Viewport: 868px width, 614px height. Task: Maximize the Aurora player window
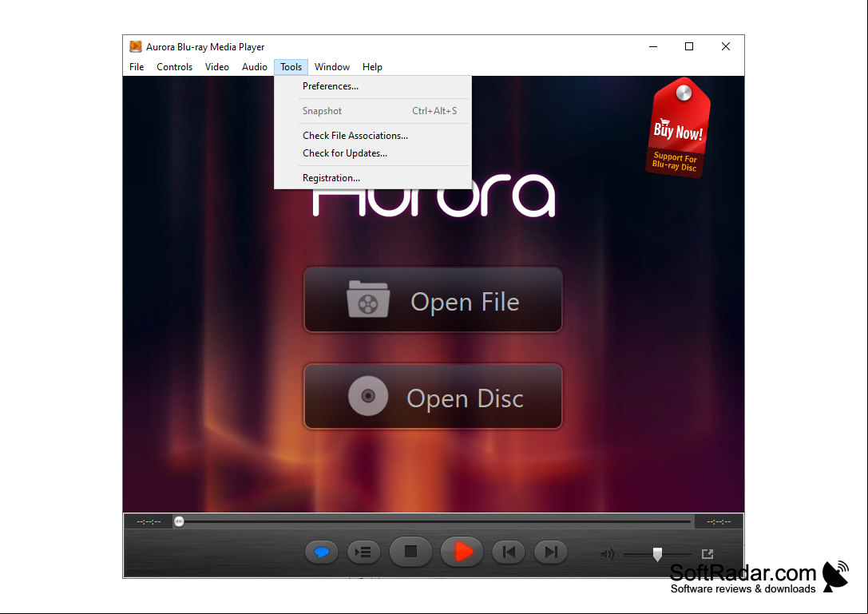[689, 46]
